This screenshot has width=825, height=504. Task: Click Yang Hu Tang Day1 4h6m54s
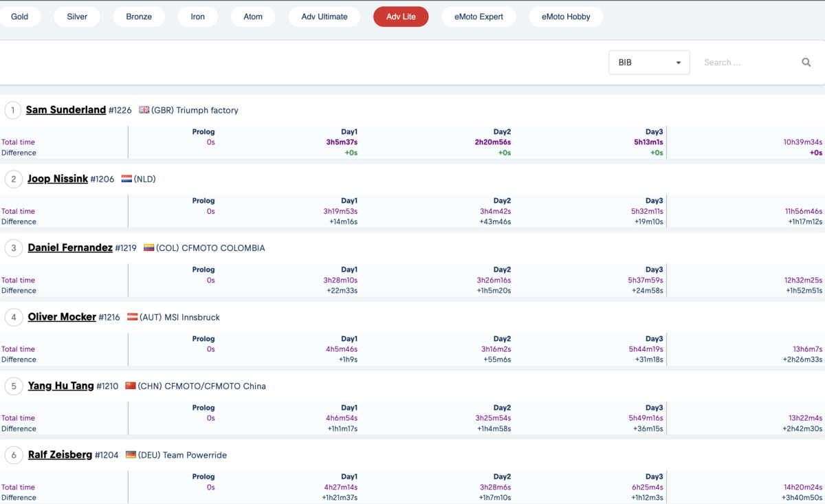point(342,418)
